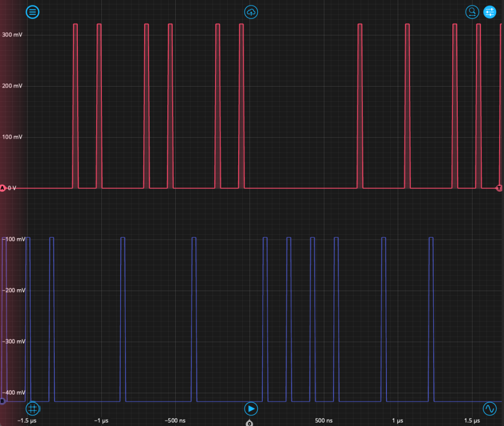This screenshot has width=504, height=426.
Task: Click the 1.5 µs time label
Action: (x=472, y=421)
